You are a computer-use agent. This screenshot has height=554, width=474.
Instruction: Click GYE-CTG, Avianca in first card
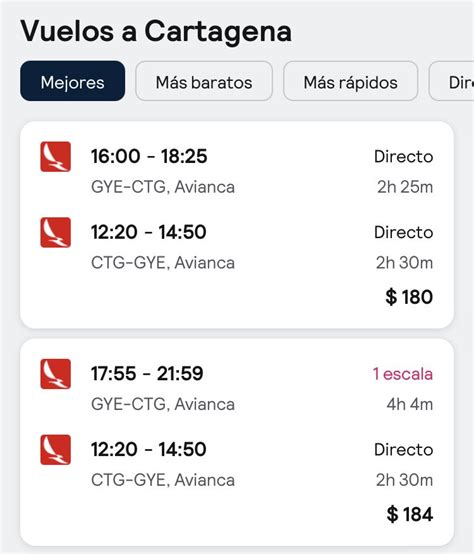[163, 187]
